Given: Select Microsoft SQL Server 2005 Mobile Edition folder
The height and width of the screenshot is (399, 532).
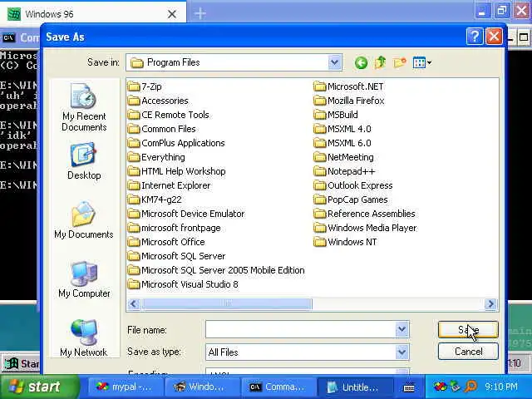Looking at the screenshot, I should click(x=216, y=270).
